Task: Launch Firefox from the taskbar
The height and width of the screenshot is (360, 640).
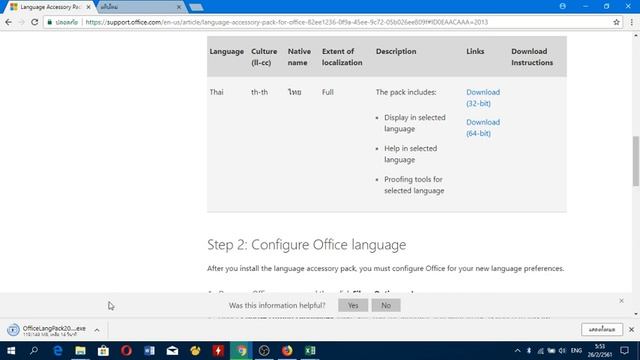Action: tap(287, 351)
